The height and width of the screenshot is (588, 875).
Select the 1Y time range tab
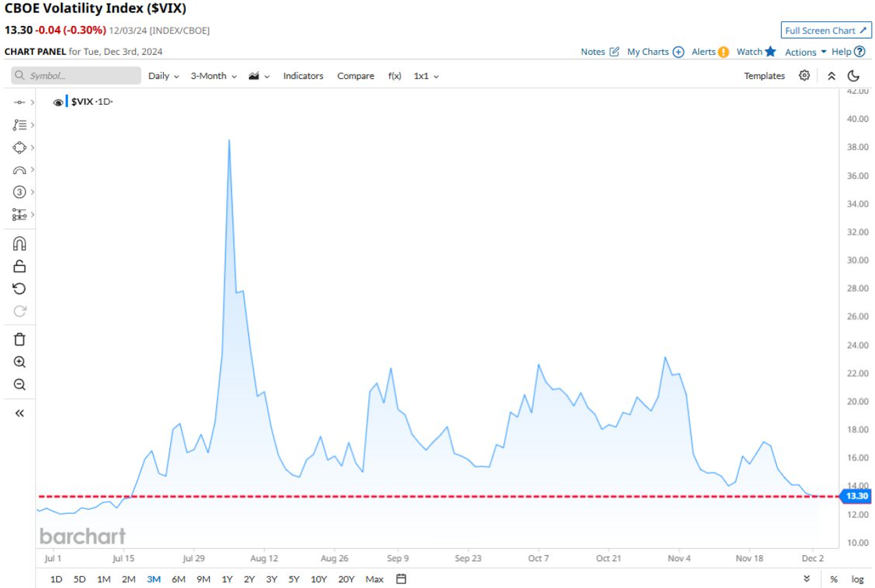(227, 579)
